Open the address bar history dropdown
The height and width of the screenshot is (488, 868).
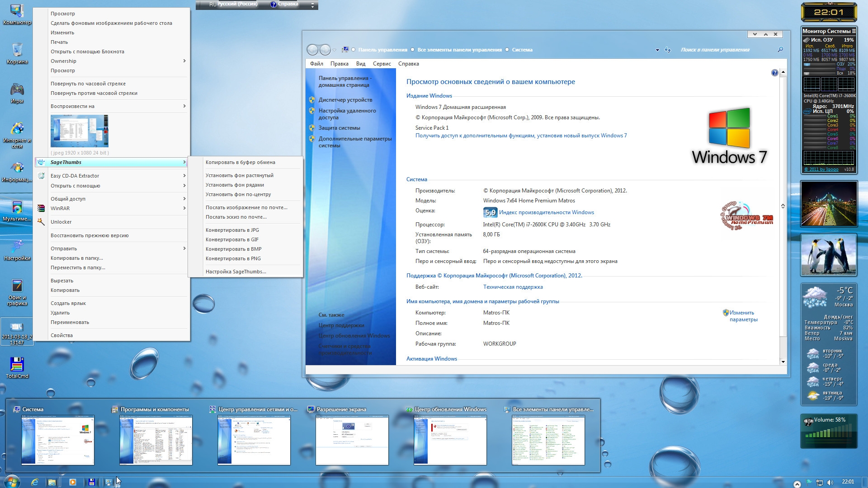[657, 50]
